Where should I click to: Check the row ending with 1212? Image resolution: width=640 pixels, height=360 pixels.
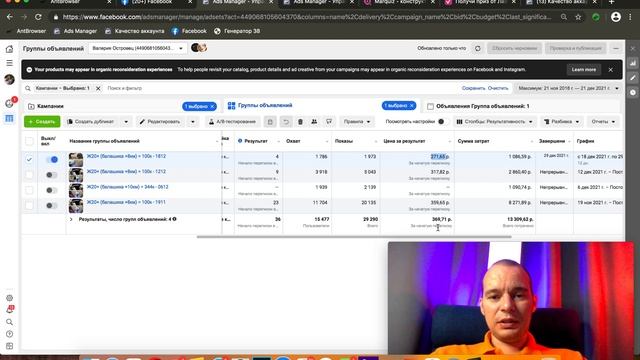(x=29, y=175)
